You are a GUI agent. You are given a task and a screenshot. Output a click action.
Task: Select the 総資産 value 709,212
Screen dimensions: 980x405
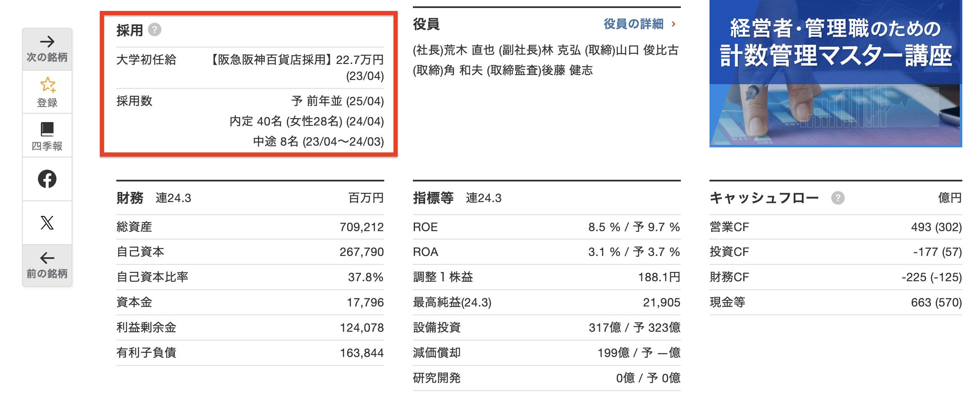pyautogui.click(x=361, y=227)
